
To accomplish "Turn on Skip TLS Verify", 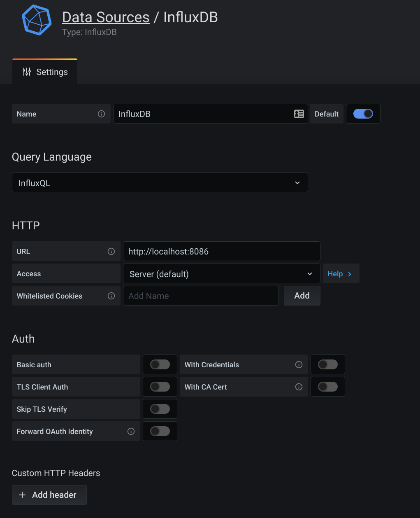I will point(160,409).
